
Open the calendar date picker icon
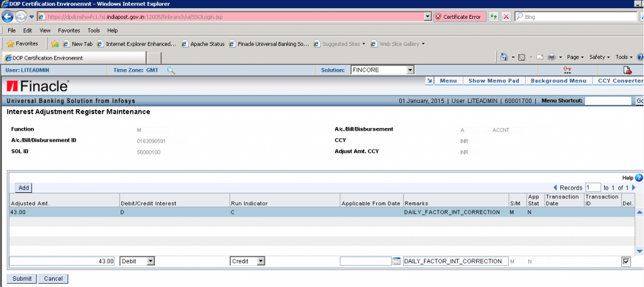click(x=396, y=261)
